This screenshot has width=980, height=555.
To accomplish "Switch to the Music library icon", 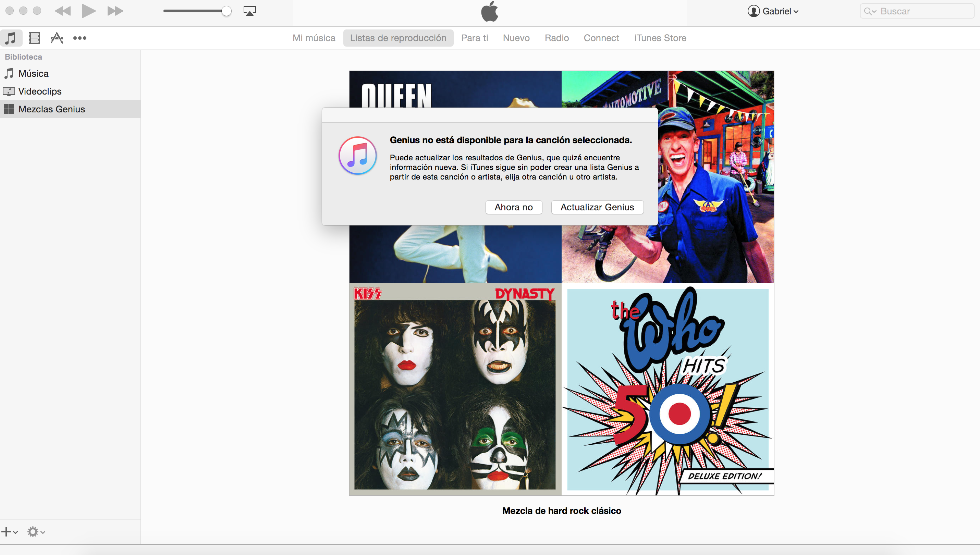I will coord(11,38).
